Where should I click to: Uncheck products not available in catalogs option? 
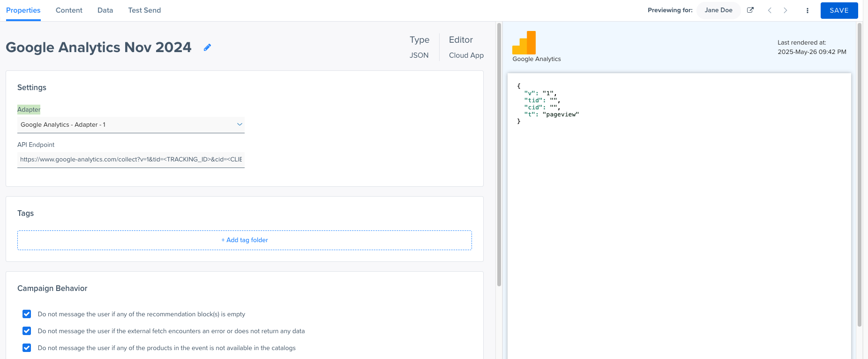tap(27, 348)
